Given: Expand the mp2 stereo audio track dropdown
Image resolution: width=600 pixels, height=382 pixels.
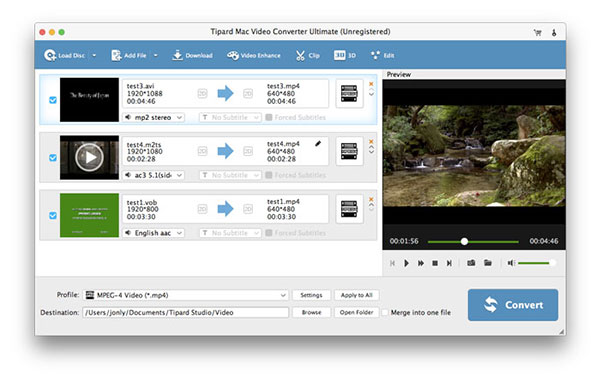Looking at the screenshot, I should (x=153, y=118).
